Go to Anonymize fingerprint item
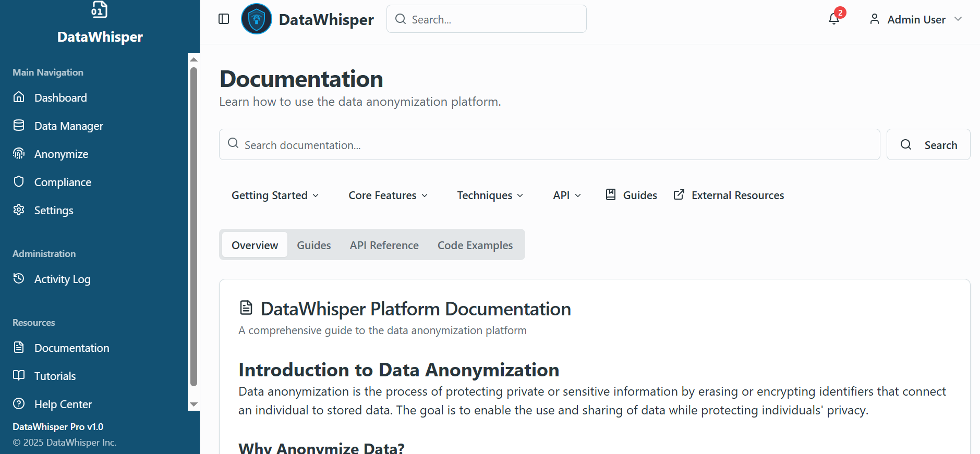Image resolution: width=980 pixels, height=454 pixels. tap(61, 154)
